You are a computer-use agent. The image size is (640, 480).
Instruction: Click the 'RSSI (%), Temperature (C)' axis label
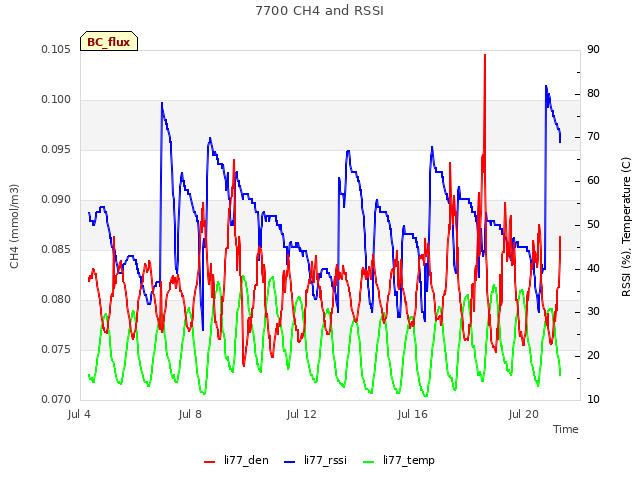[626, 227]
